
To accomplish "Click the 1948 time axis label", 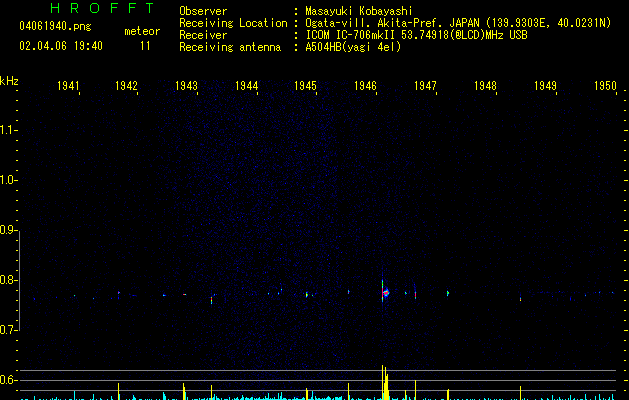I will (485, 86).
